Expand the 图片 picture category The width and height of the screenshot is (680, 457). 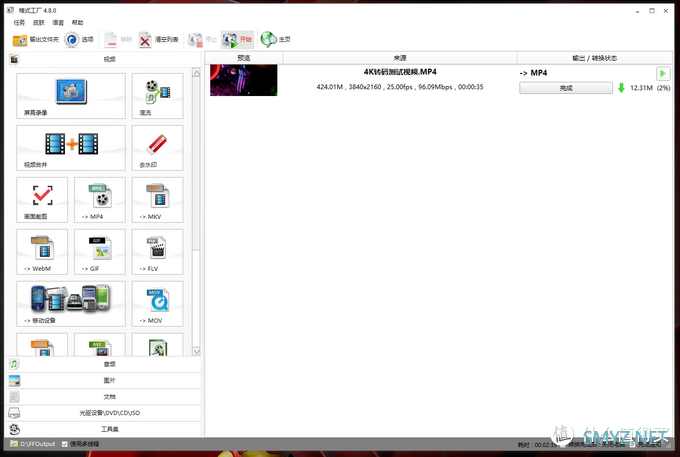pyautogui.click(x=104, y=380)
